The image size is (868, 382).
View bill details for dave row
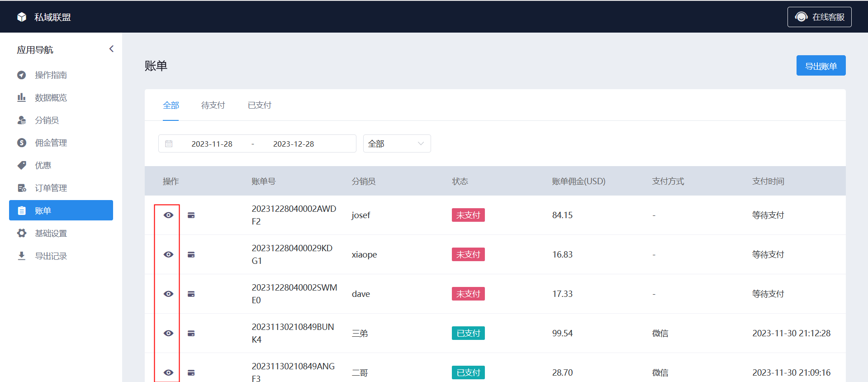169,294
